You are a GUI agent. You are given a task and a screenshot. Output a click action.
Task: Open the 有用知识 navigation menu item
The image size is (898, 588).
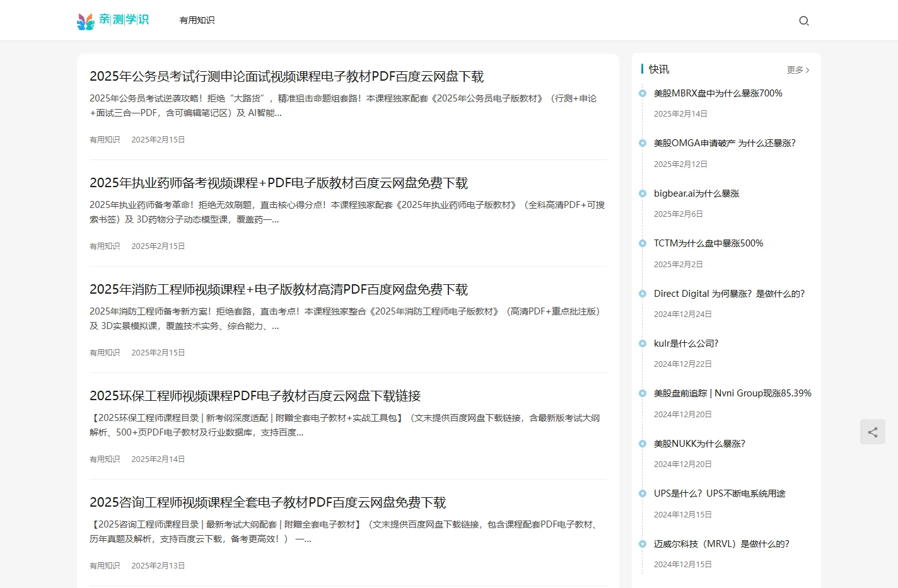(197, 20)
